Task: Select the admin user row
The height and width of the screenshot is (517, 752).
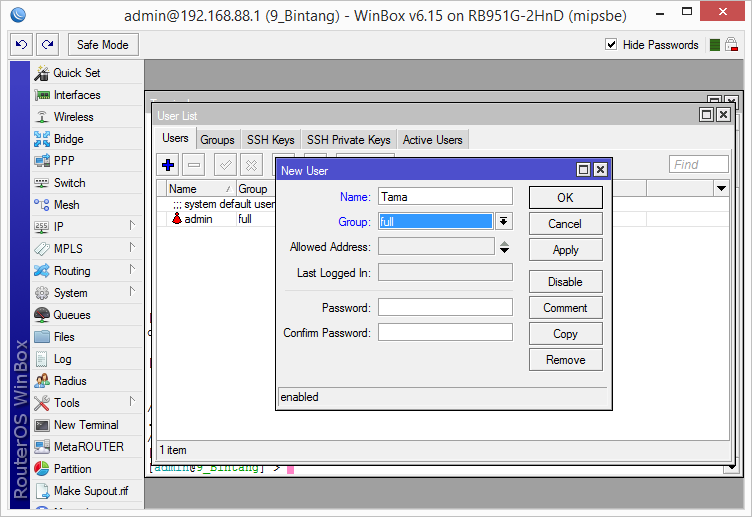Action: (x=217, y=219)
